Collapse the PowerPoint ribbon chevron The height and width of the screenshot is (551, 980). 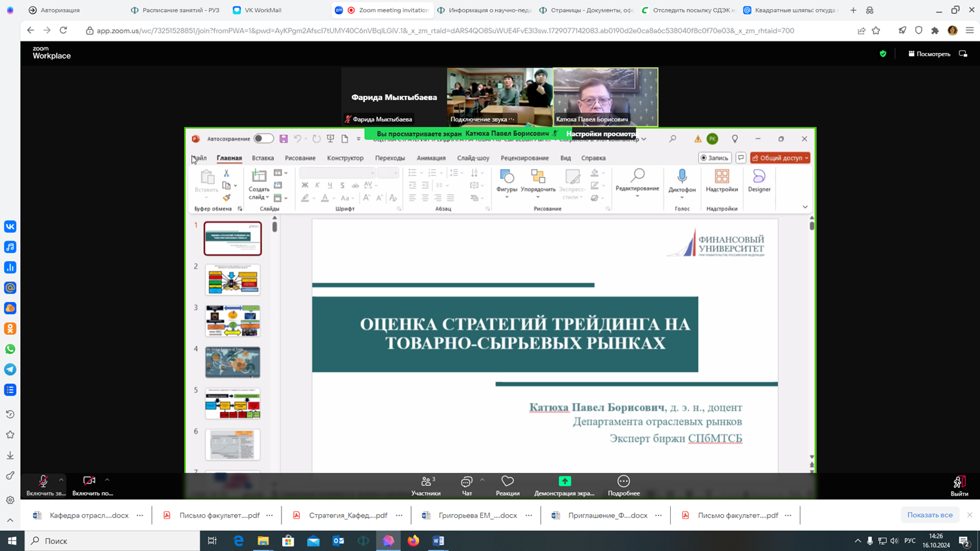[x=805, y=207]
